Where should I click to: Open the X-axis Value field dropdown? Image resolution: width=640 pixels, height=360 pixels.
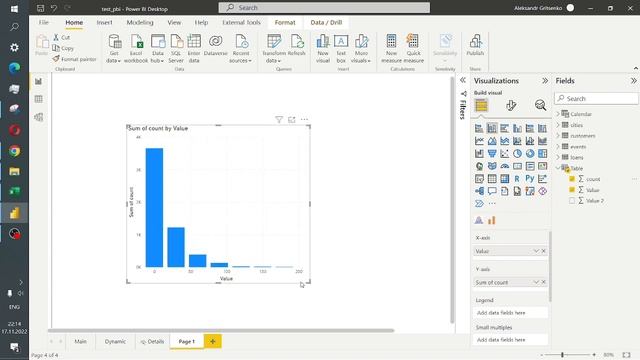point(536,251)
